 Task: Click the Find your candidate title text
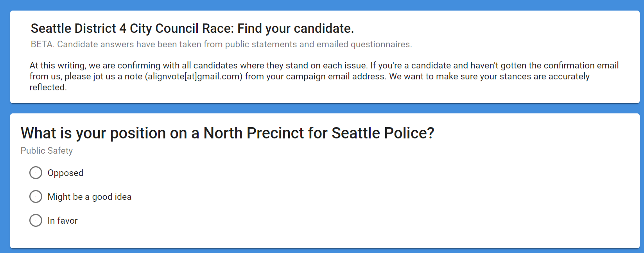coord(295,29)
